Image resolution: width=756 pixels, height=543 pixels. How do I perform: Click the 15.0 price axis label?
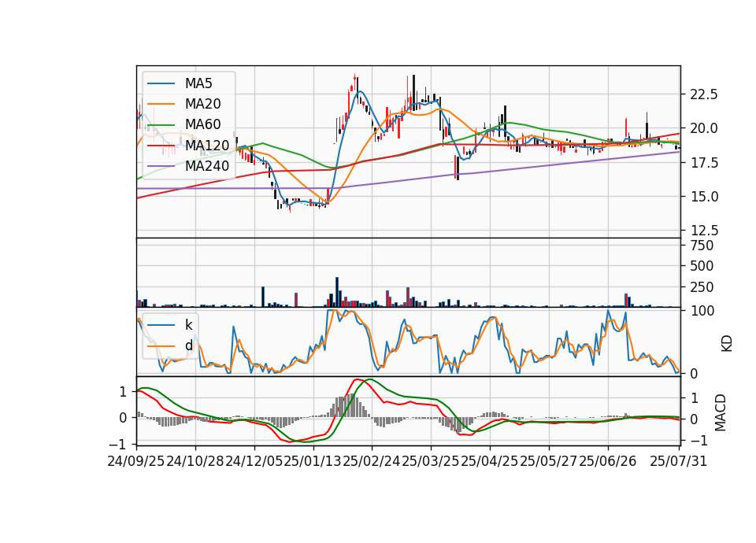pyautogui.click(x=704, y=197)
